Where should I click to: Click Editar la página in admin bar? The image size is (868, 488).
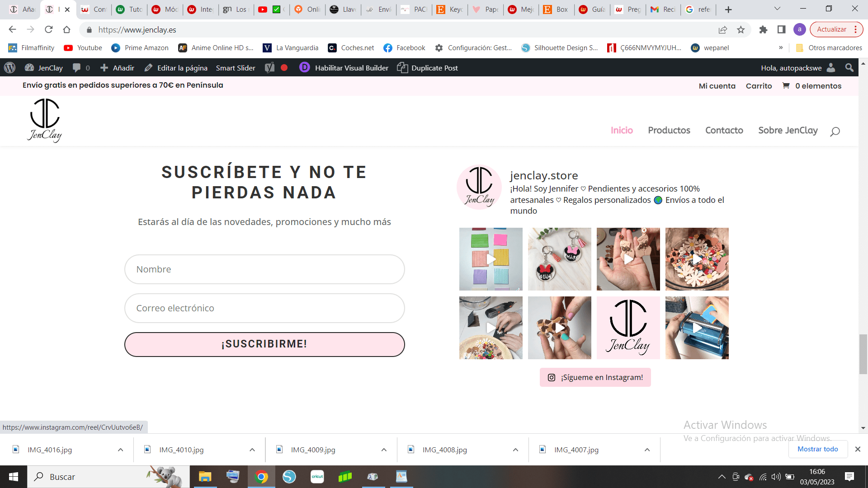176,68
